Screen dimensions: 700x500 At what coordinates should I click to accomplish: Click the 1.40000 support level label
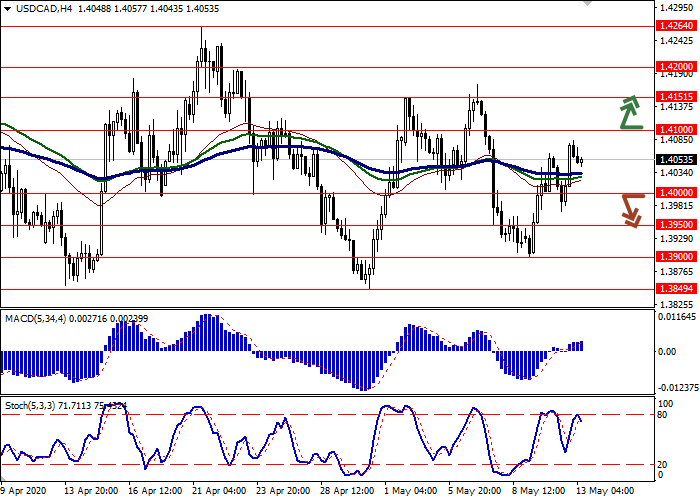point(676,193)
